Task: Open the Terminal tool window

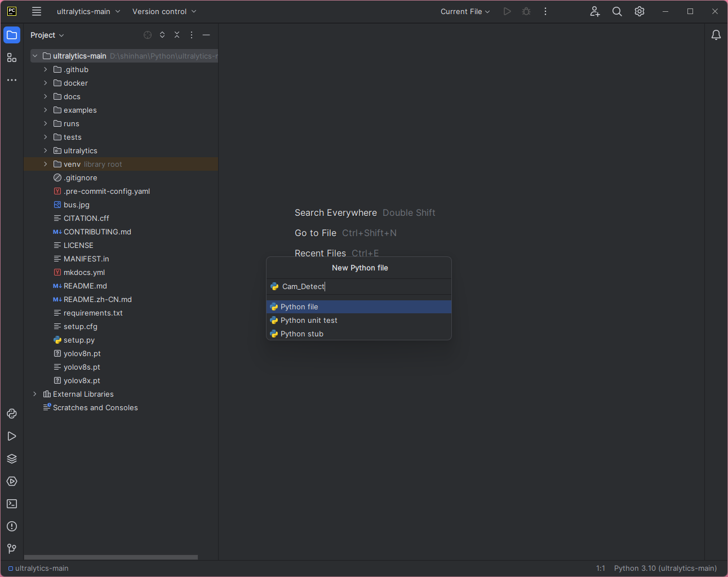Action: coord(12,504)
